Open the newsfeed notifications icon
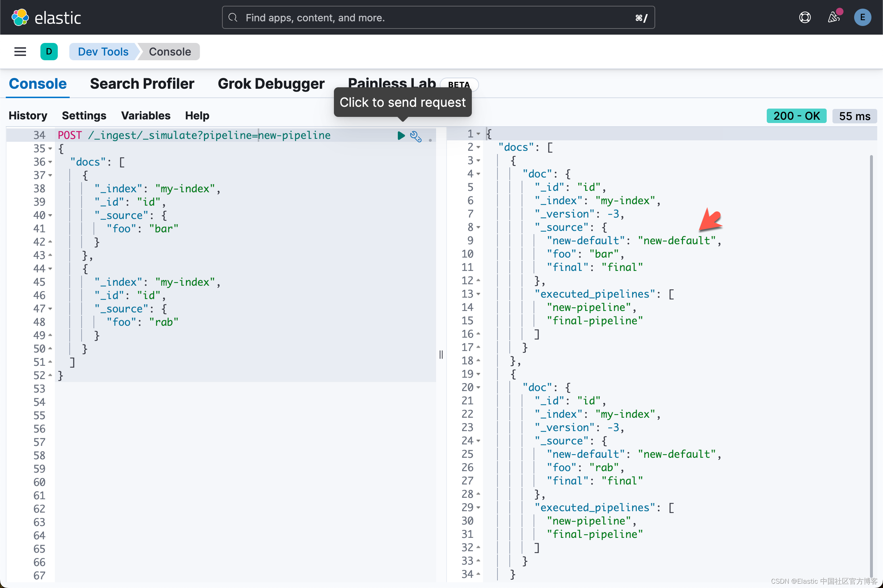The height and width of the screenshot is (588, 883). pos(834,18)
